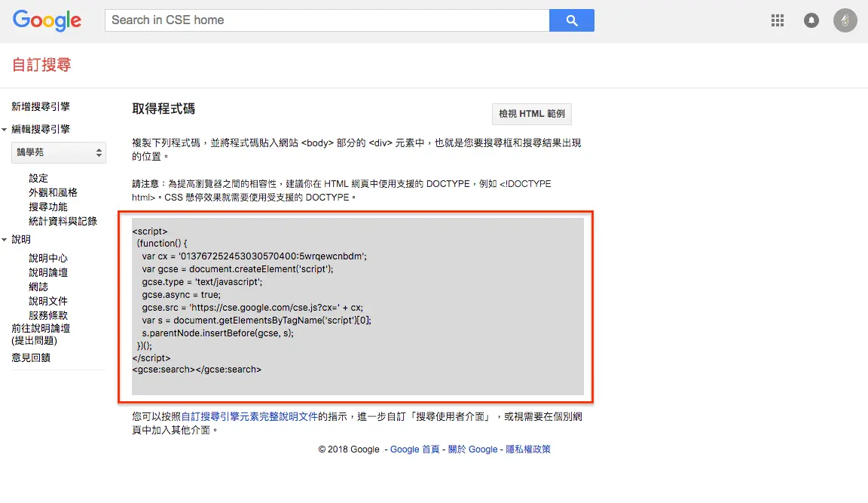
Task: Open 統計資料與記錄 in sidebar
Action: coord(63,222)
